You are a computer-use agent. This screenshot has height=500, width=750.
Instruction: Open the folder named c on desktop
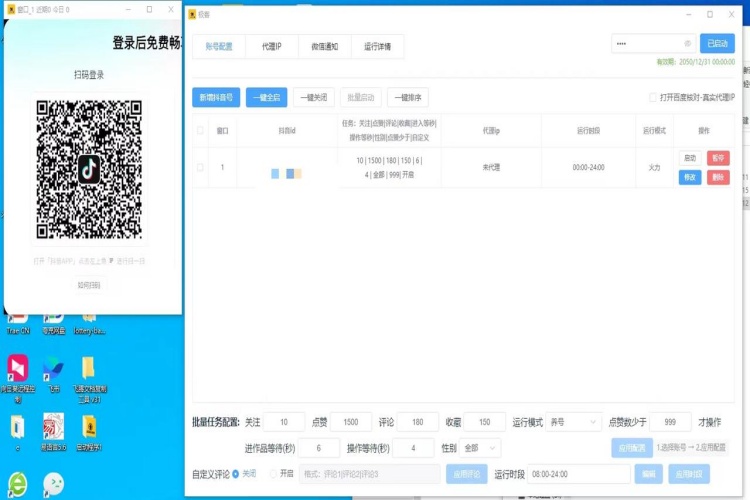pos(18,433)
